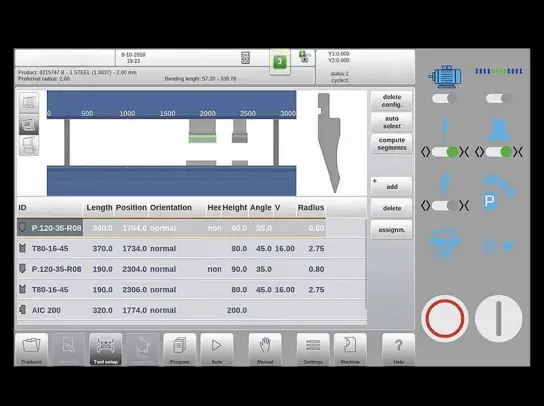Click the auto select button
Image resolution: width=544 pixels, height=406 pixels.
(392, 122)
